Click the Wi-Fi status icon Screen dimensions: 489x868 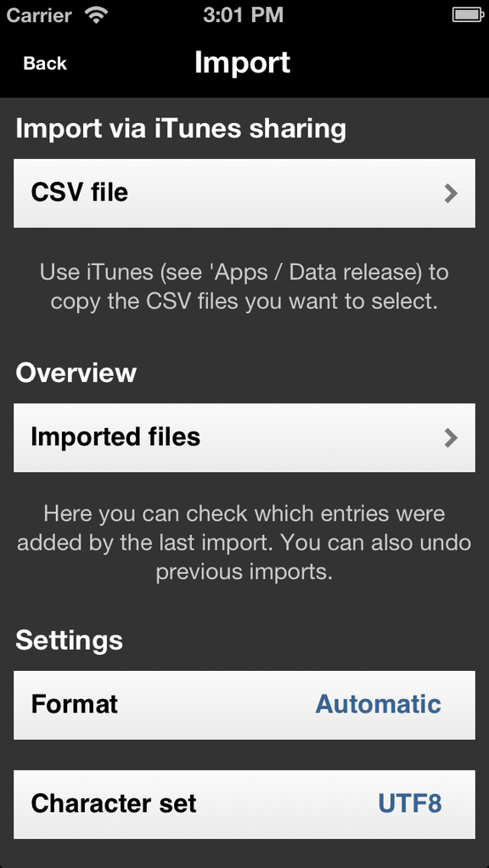pos(96,15)
